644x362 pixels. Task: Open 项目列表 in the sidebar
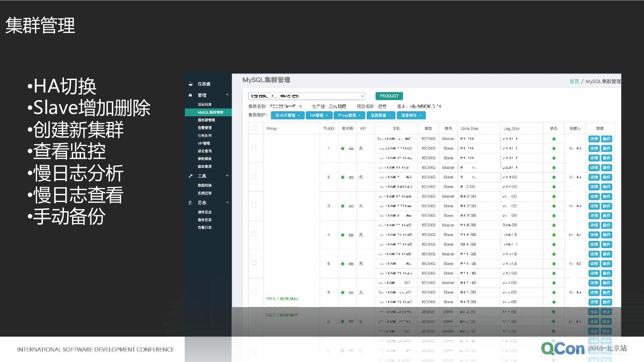[205, 105]
